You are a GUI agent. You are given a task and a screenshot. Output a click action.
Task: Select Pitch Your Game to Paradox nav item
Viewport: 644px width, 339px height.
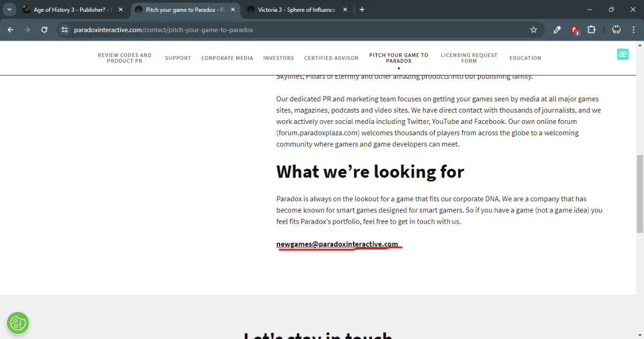(x=399, y=58)
